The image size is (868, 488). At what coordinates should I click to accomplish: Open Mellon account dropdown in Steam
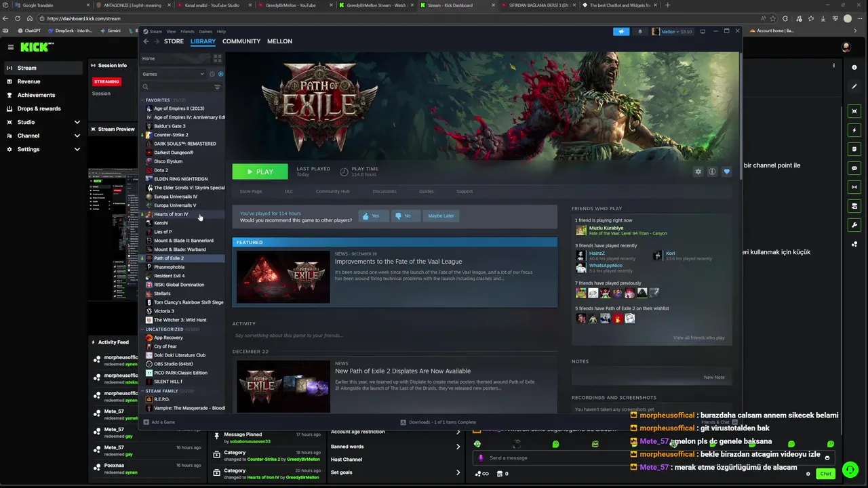pyautogui.click(x=672, y=31)
